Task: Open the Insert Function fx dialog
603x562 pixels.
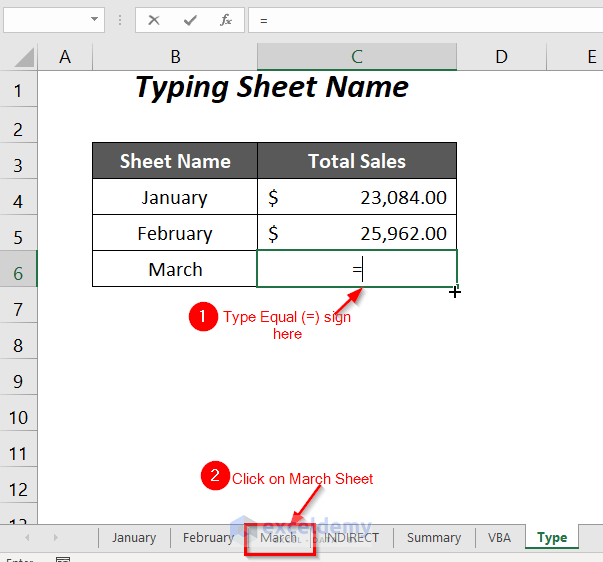Action: (226, 20)
